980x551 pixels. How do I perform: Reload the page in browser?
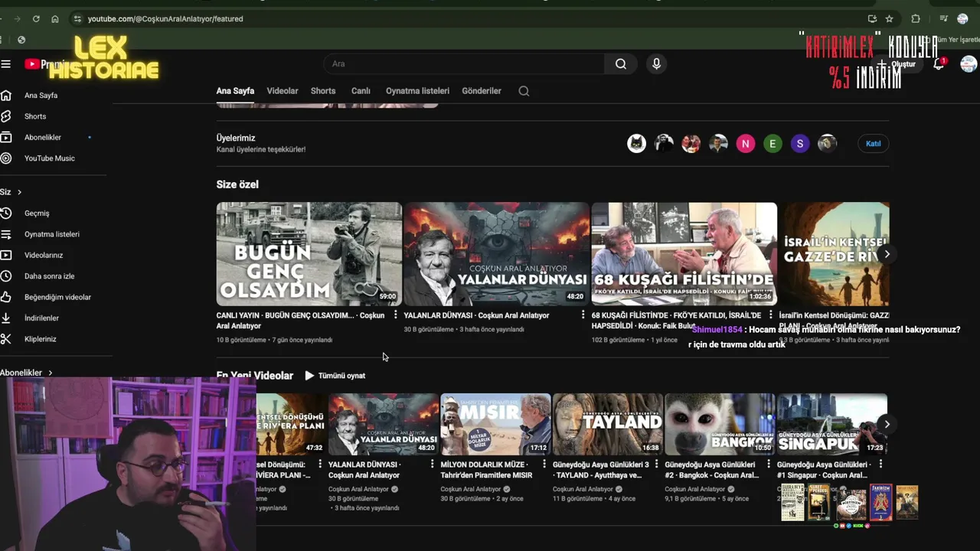tap(36, 18)
